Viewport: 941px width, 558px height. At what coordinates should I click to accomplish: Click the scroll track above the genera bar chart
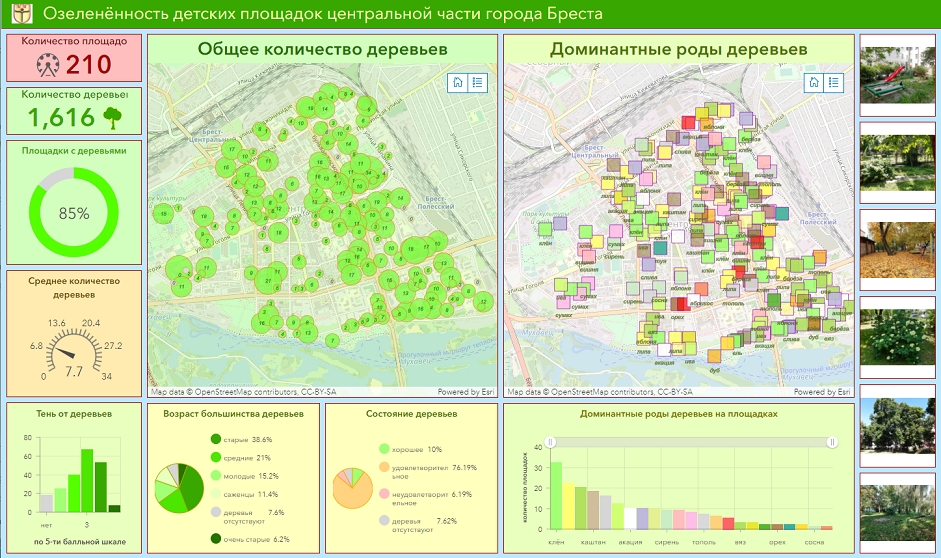point(691,442)
